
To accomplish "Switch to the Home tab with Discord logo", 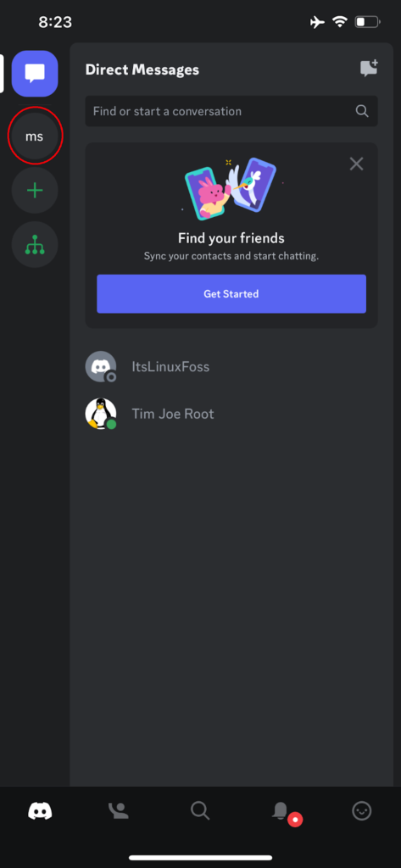I will pos(41,811).
